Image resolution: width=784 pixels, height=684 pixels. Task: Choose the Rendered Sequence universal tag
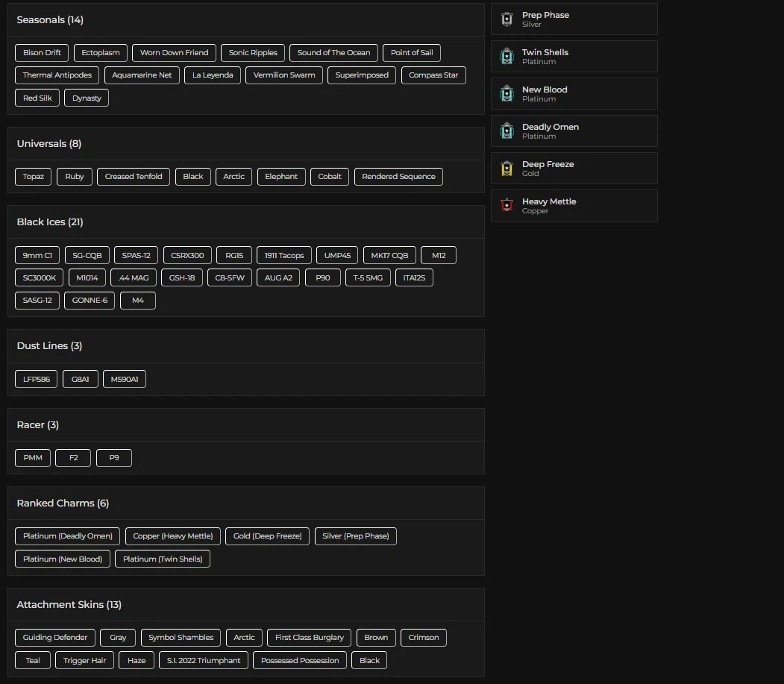click(398, 177)
